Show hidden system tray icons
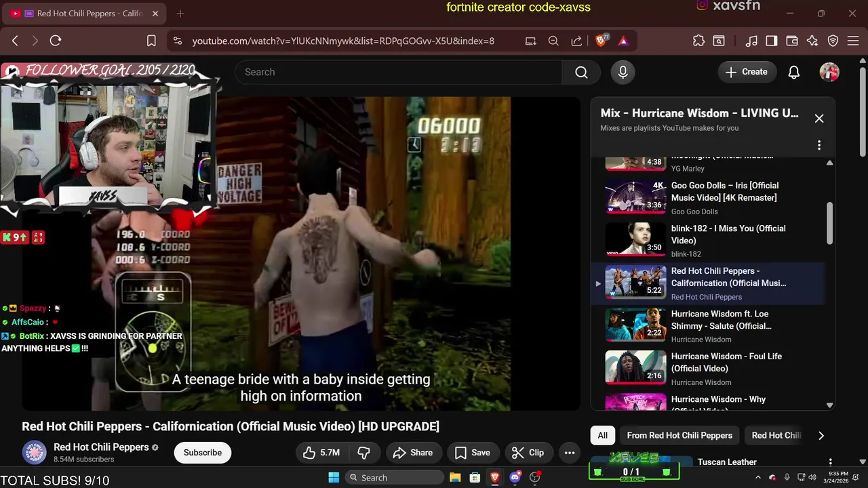This screenshot has width=868, height=488. [x=758, y=477]
